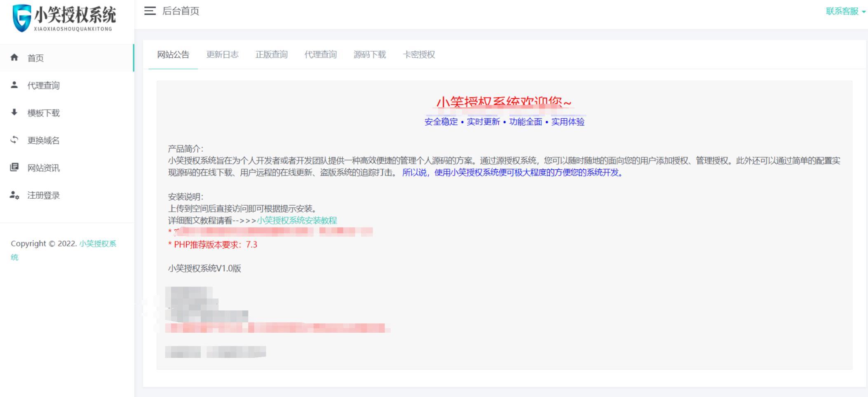This screenshot has height=397, width=868.
Task: Click the 上传到空间后直接访问 instruction line
Action: 242,209
